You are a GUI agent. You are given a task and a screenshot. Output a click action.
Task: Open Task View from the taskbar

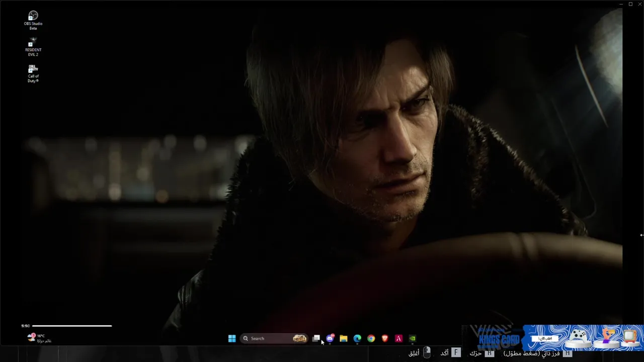[316, 338]
